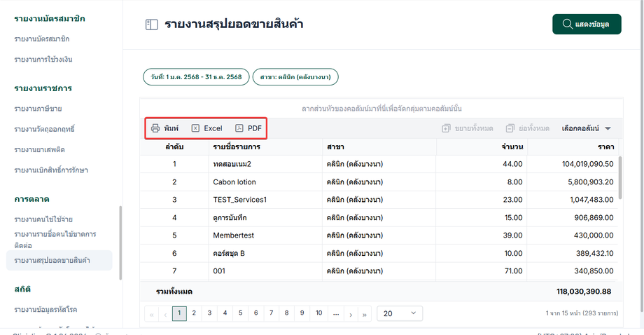Click the report panel icon beside page title
Screen dimensions: 644x335
(x=152, y=25)
